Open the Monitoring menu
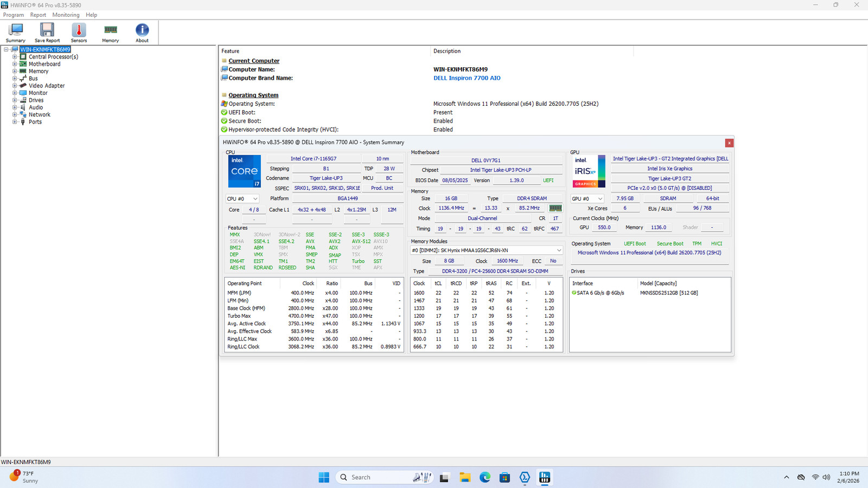This screenshot has height=488, width=868. (x=66, y=15)
